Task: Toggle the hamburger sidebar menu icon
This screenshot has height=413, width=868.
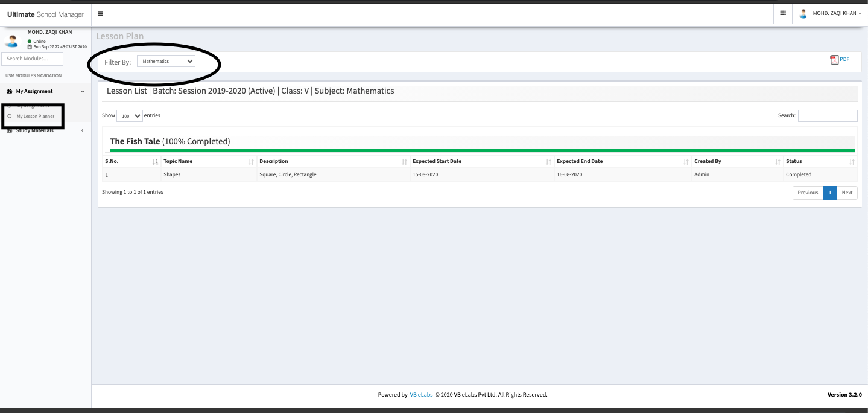Action: tap(100, 13)
